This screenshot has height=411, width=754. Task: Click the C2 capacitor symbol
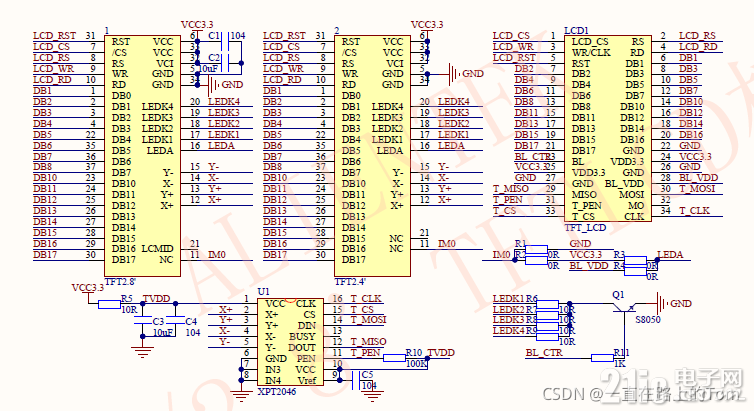225,63
